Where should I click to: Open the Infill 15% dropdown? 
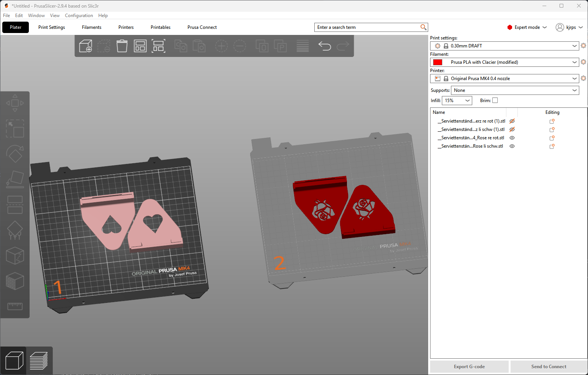[x=457, y=100]
